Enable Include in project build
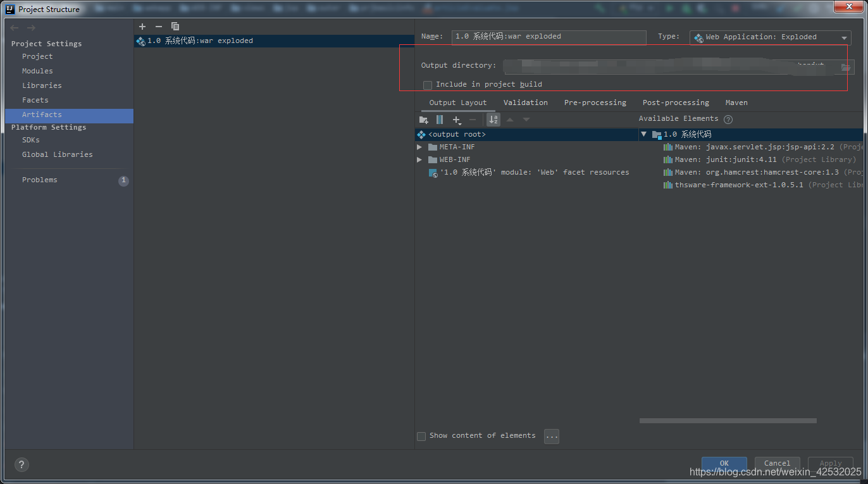Viewport: 868px width, 484px height. [x=428, y=85]
